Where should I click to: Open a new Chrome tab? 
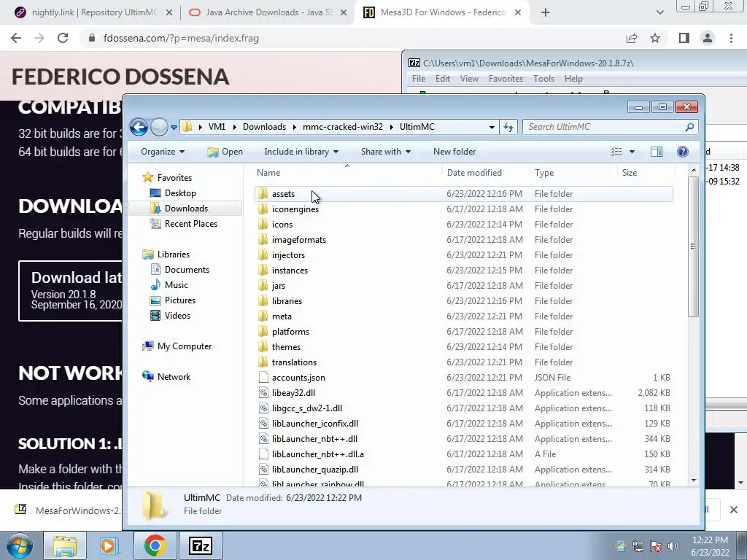[546, 13]
